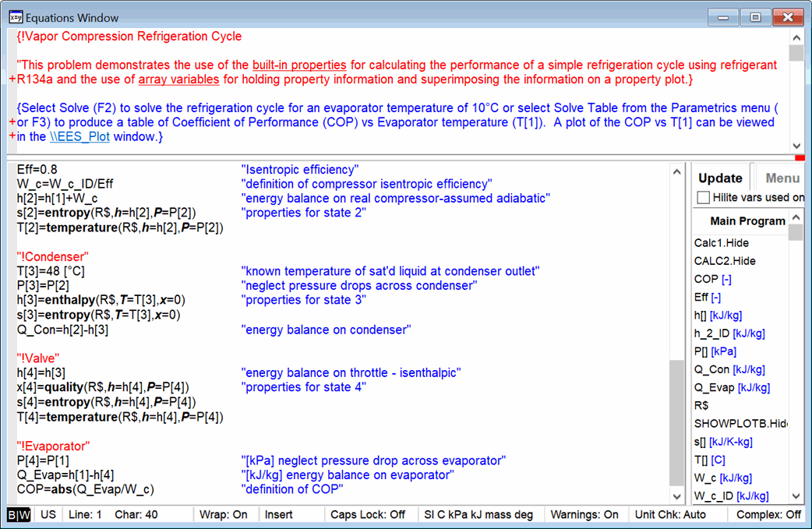Follow the built-in properties link

[299, 65]
